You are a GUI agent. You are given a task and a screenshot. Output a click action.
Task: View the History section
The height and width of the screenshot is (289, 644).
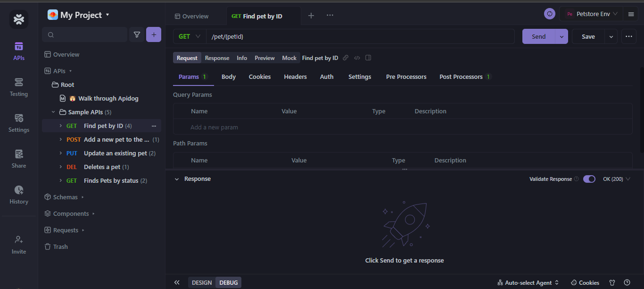pyautogui.click(x=19, y=195)
